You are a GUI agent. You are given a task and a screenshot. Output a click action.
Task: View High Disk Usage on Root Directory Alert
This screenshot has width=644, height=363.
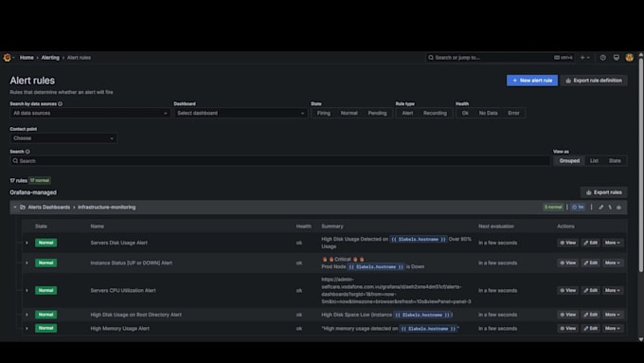(x=568, y=315)
